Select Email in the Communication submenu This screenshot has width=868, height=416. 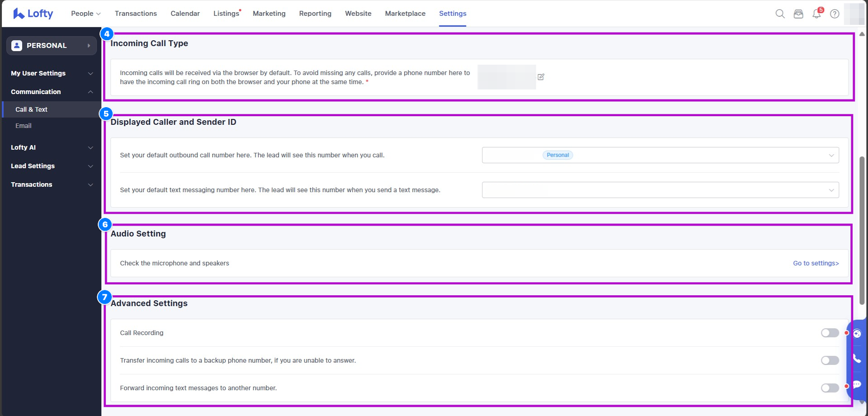[x=24, y=126]
